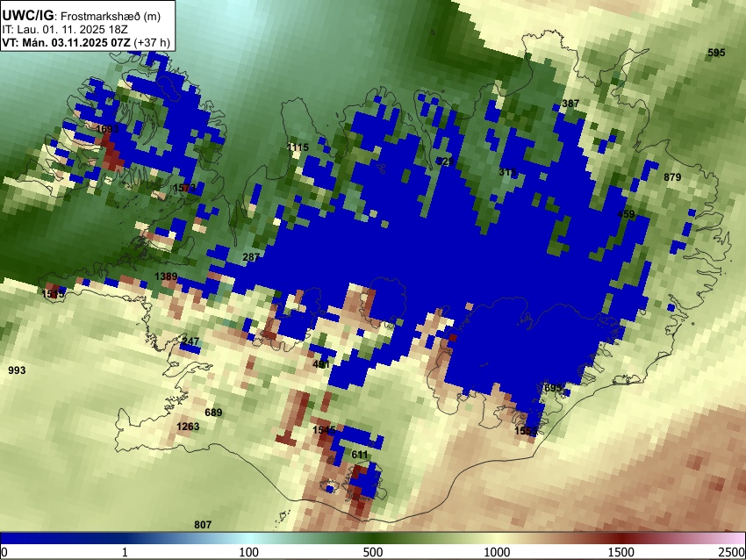Click the map value 689
The width and height of the screenshot is (746, 560).
tap(213, 412)
